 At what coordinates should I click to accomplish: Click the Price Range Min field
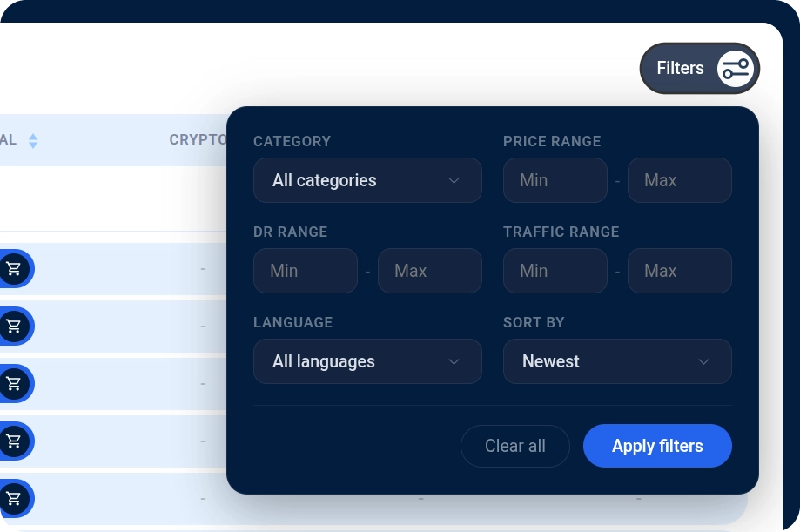[555, 180]
